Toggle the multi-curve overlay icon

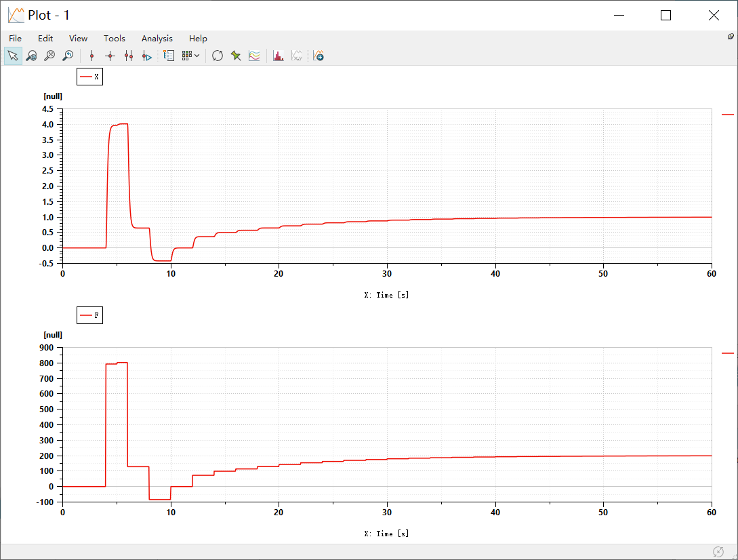[254, 56]
